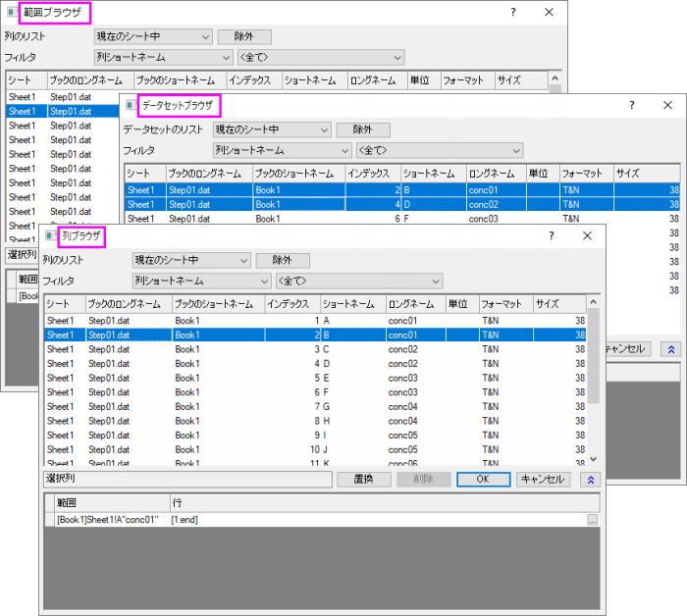Open range ellipsis button in conc01 row
The width and height of the screenshot is (687, 616).
[592, 520]
